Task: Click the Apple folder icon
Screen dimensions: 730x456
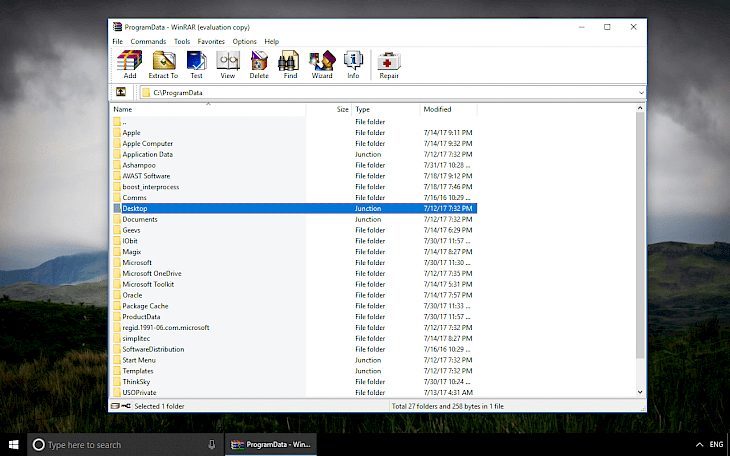Action: click(x=117, y=133)
